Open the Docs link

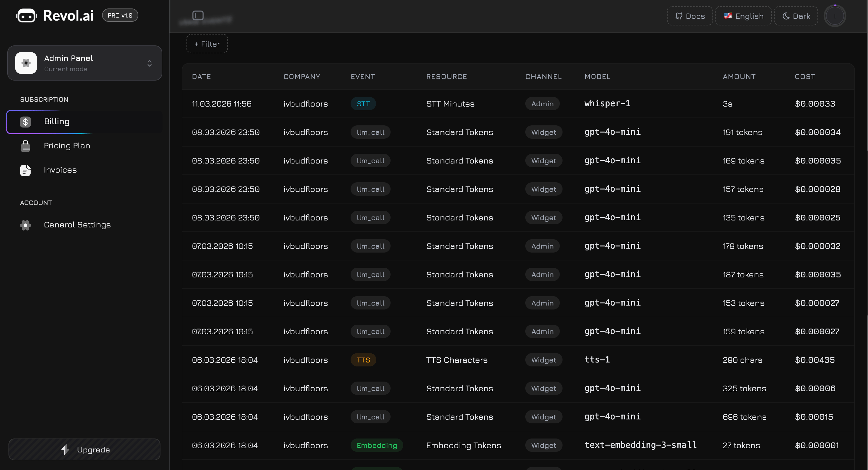click(x=690, y=16)
